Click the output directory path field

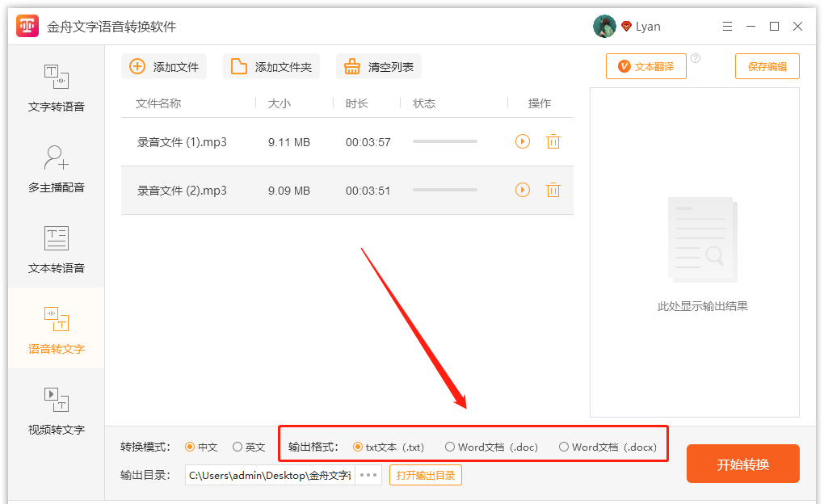270,475
